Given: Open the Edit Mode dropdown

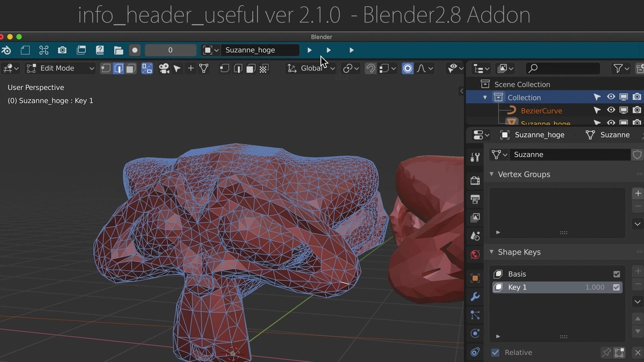Looking at the screenshot, I should click(x=60, y=68).
